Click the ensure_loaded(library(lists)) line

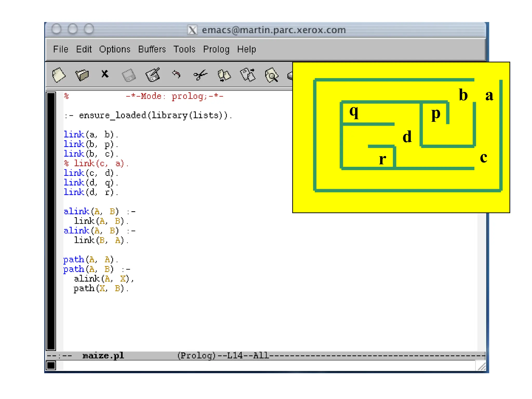[148, 115]
